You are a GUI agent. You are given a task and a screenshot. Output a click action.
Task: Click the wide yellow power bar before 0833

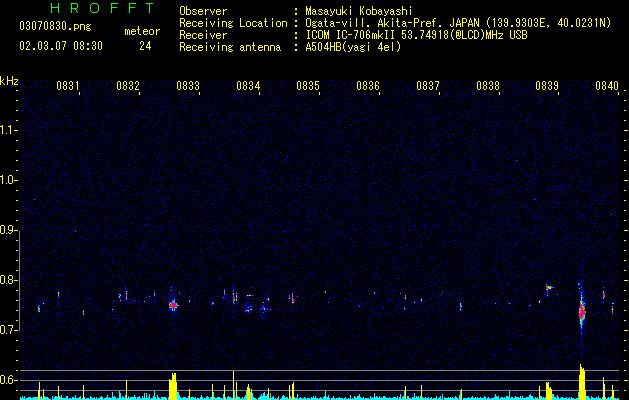tap(173, 386)
